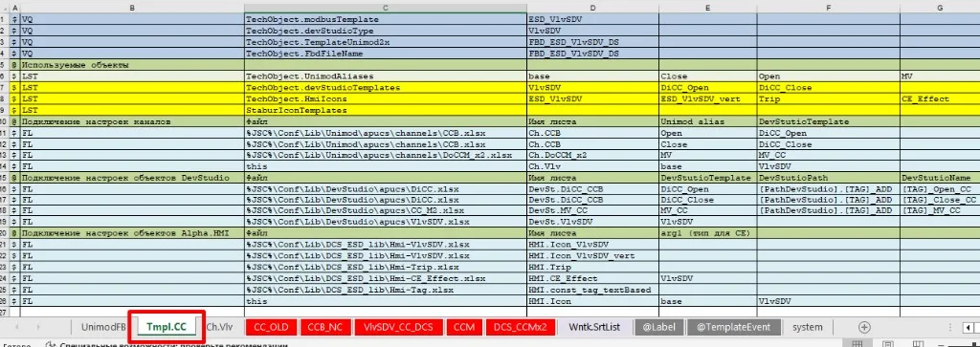The image size is (980, 347).
Task: Select cell HMI.Icon_VlvSDV_vert
Action: [592, 256]
